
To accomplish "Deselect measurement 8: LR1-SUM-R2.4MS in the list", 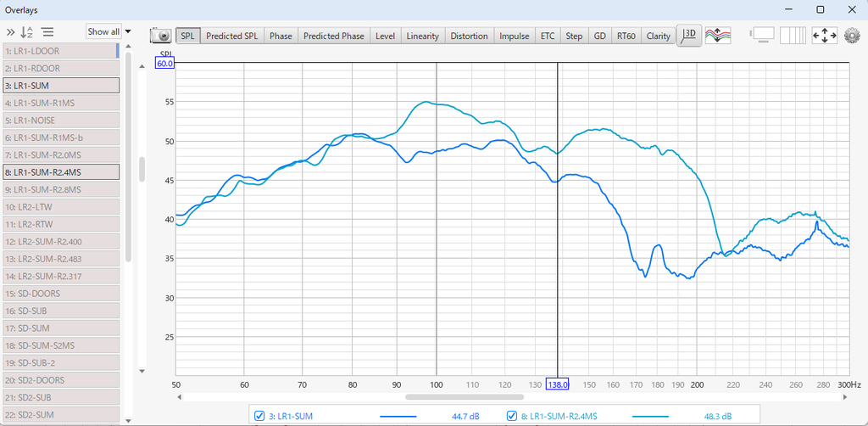I will [x=61, y=171].
